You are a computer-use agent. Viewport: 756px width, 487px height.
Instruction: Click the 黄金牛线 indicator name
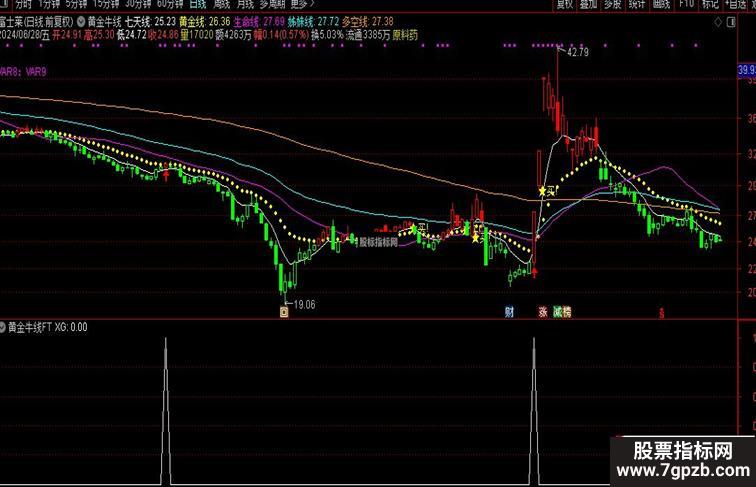pyautogui.click(x=104, y=22)
